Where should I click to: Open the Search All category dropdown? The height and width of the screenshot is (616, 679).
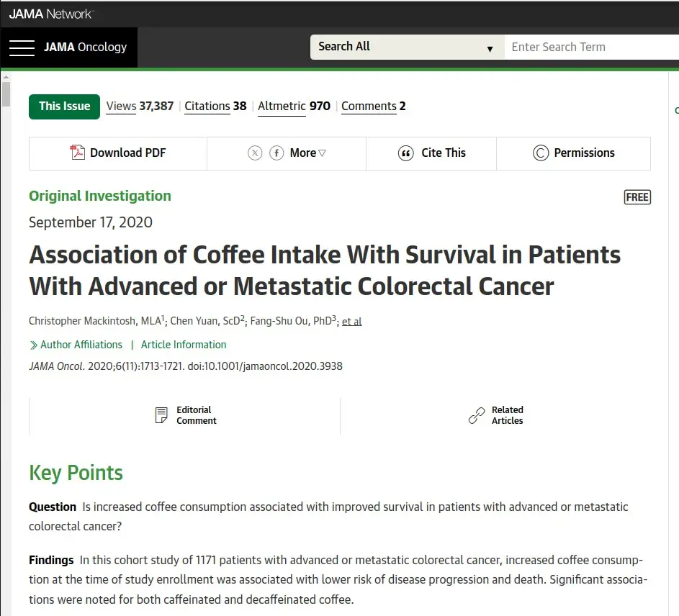[x=407, y=47]
